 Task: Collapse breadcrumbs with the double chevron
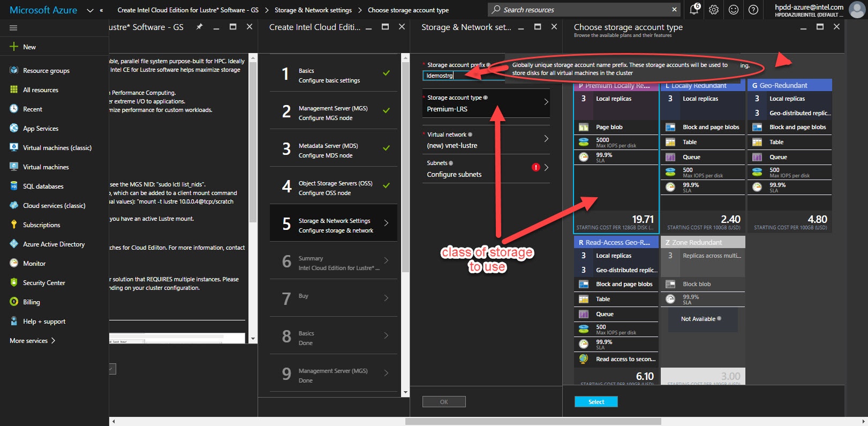(101, 10)
